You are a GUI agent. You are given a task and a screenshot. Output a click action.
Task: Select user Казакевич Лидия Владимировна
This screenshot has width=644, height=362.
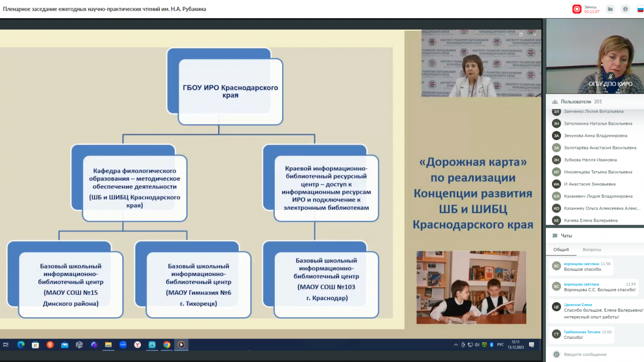pos(598,196)
